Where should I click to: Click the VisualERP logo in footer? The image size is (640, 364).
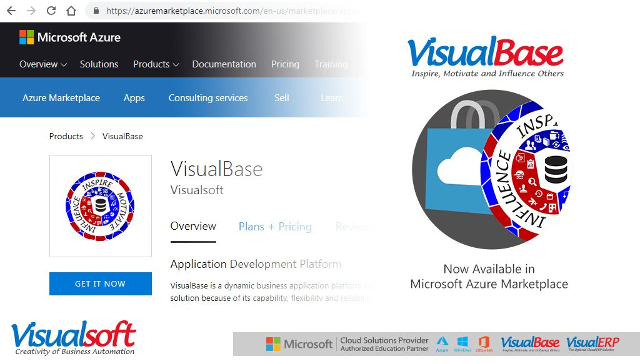coord(592,344)
